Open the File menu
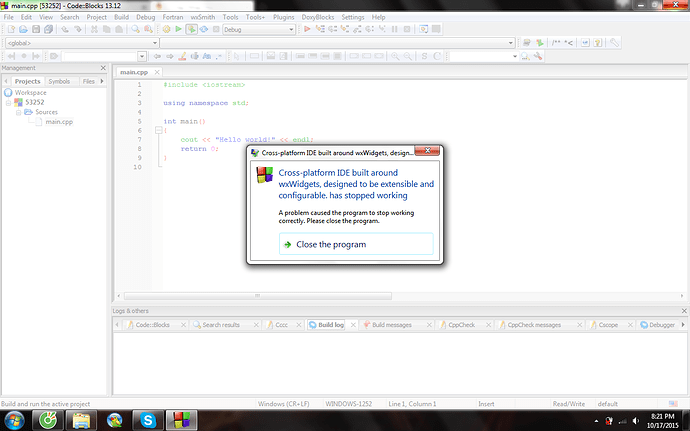This screenshot has height=431, width=690. click(9, 17)
